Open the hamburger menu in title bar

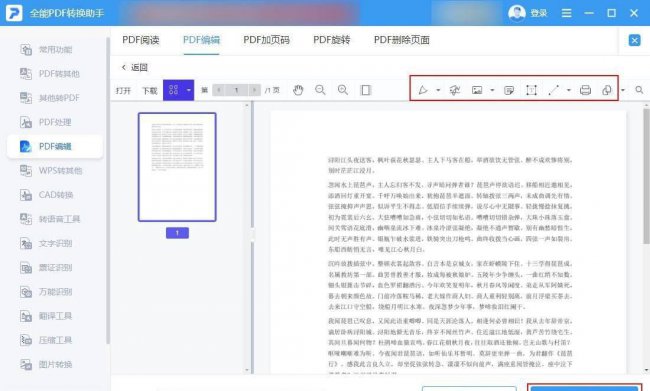tap(566, 13)
